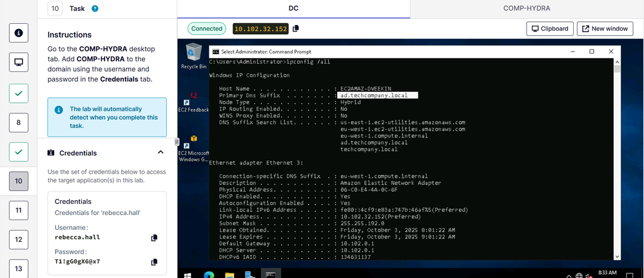This screenshot has height=278, width=644.
Task: Click the Task help question mark icon
Action: pyautogui.click(x=95, y=9)
